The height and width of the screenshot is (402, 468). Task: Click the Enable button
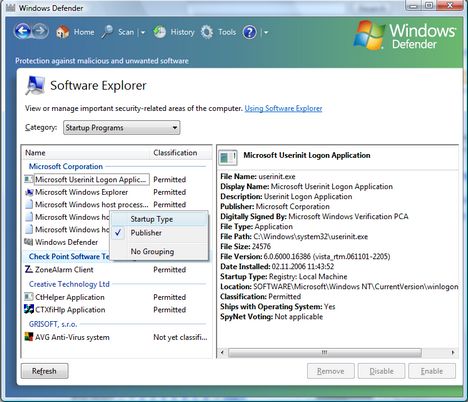point(432,371)
